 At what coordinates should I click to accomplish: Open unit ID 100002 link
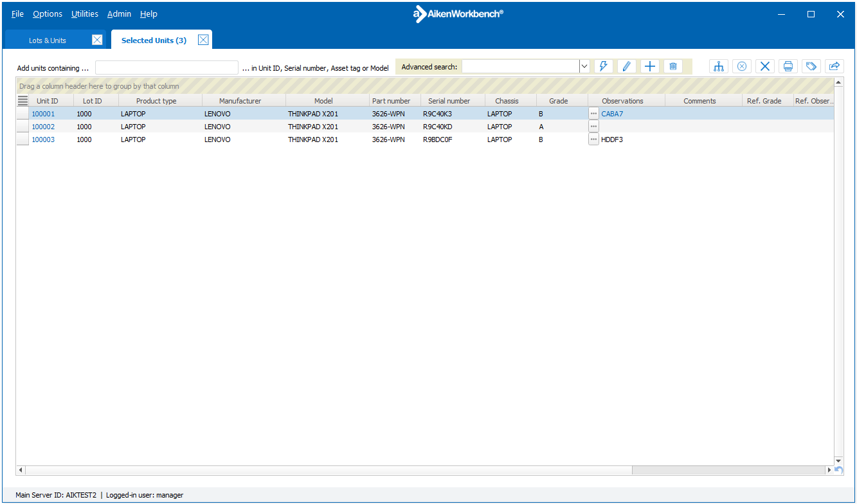tap(43, 127)
